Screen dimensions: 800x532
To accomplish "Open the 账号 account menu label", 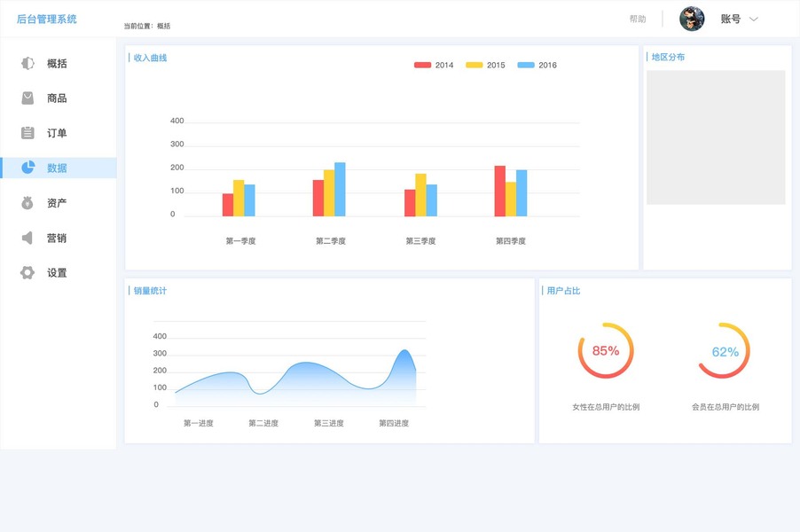I will tap(730, 19).
